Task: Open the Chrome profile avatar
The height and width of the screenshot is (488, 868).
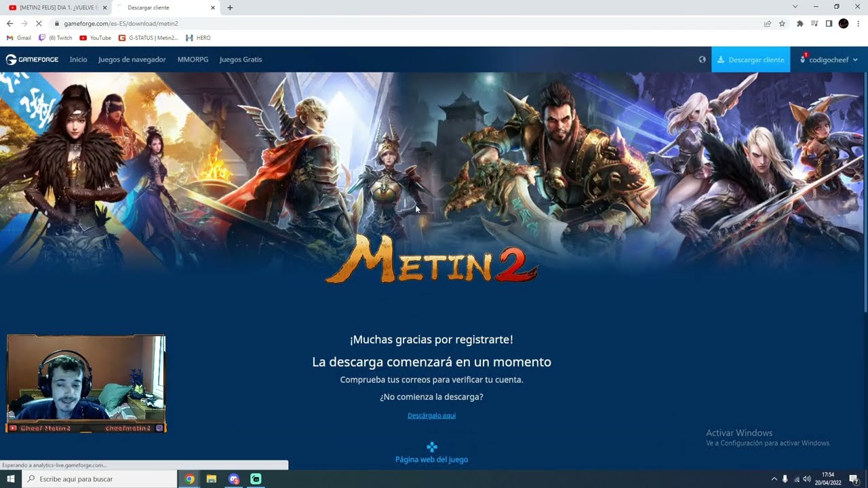Action: tap(844, 23)
